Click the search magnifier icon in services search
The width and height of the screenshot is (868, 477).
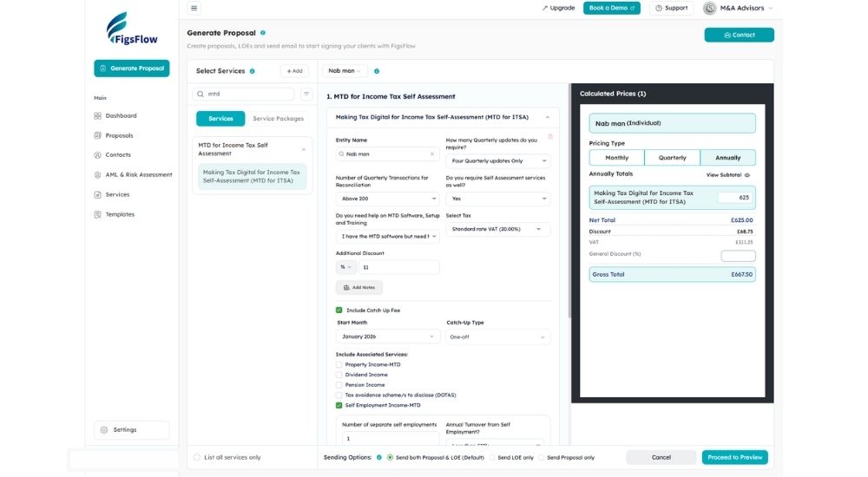[x=201, y=94]
